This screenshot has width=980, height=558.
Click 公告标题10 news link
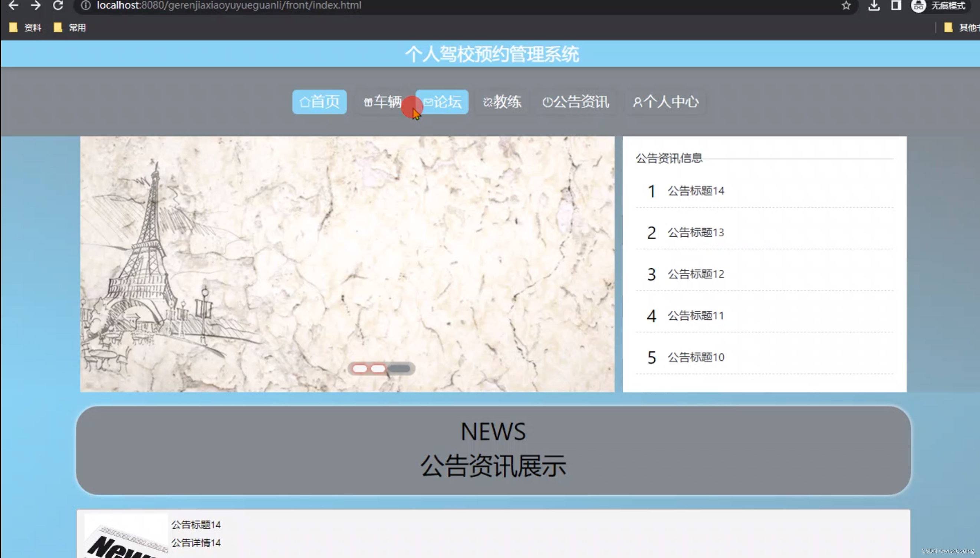click(x=695, y=357)
